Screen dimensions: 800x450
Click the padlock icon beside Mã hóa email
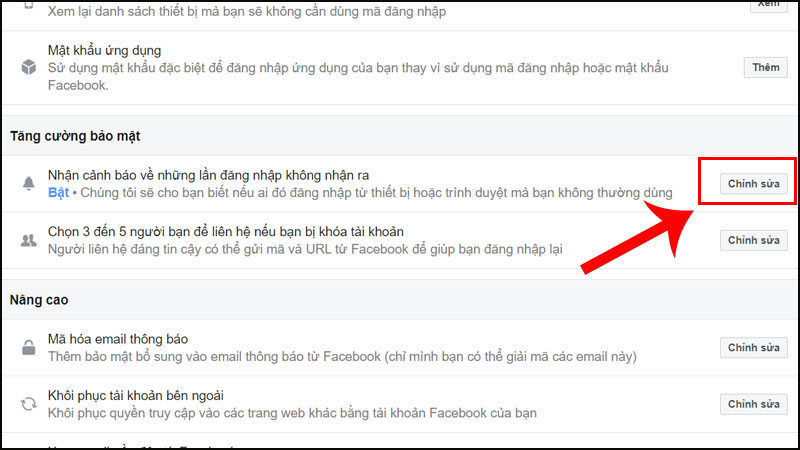pyautogui.click(x=29, y=347)
